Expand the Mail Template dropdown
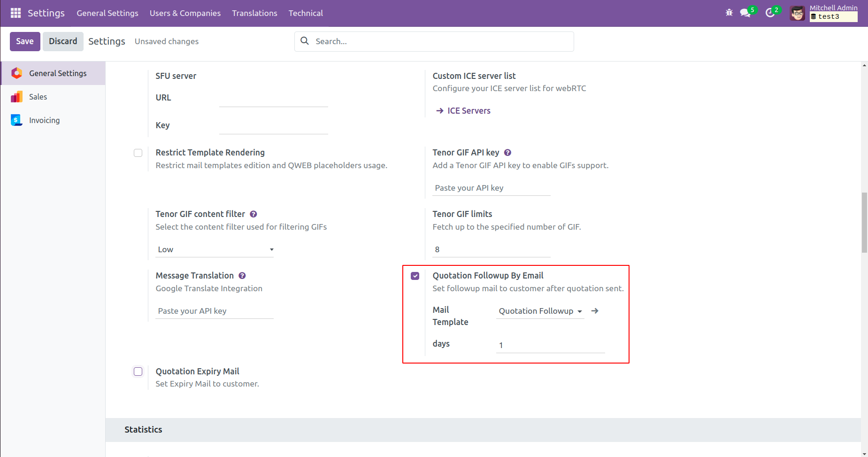The width and height of the screenshot is (868, 457). tap(540, 311)
